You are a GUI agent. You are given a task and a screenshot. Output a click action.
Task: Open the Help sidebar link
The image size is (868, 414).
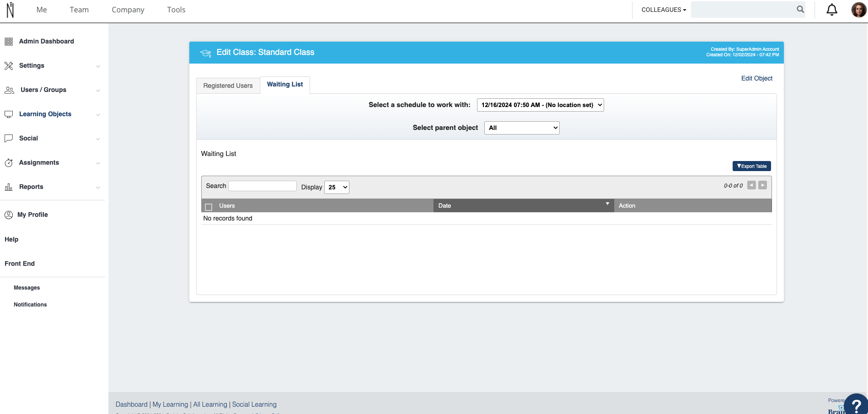[x=11, y=239]
